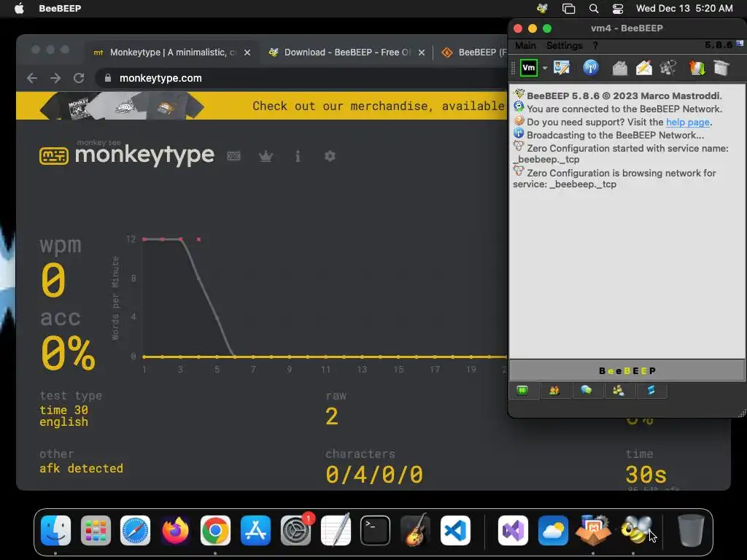Reload the monkeytype.com page
Viewport: 747px width, 560px height.
[x=79, y=78]
